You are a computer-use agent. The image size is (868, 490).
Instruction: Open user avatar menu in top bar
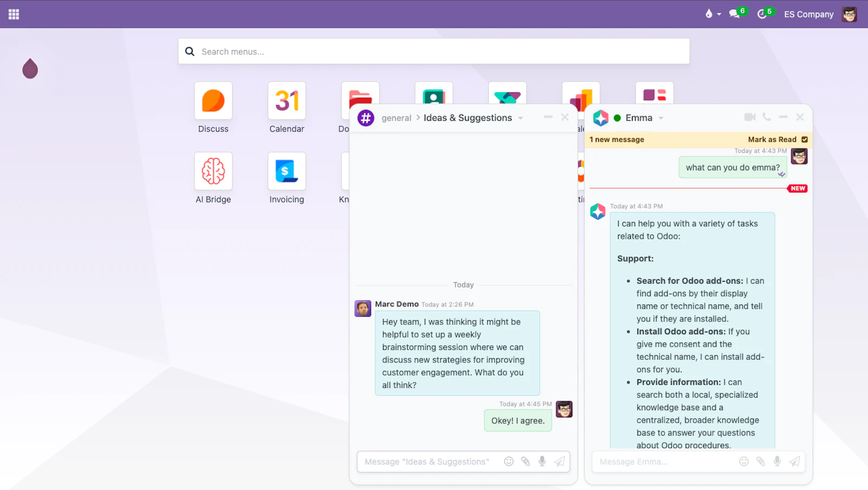click(850, 14)
